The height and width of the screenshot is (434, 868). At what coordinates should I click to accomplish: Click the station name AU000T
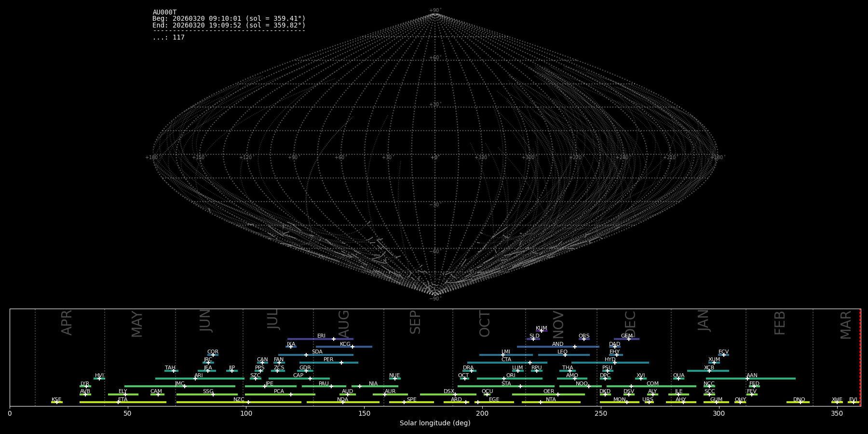164,13
